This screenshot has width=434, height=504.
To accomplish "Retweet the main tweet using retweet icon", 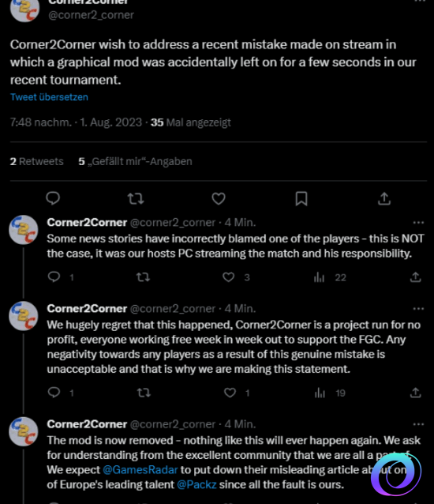I will click(136, 198).
